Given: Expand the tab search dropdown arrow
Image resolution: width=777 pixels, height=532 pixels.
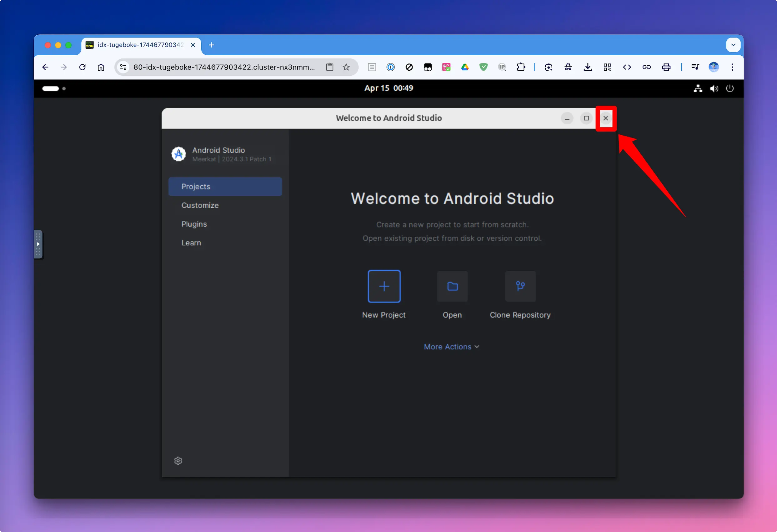Looking at the screenshot, I should click(x=733, y=45).
